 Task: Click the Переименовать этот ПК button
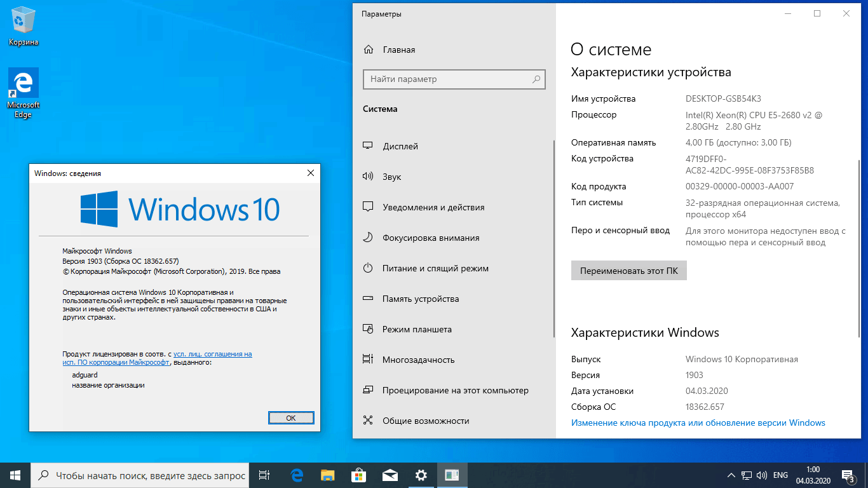pos(629,270)
